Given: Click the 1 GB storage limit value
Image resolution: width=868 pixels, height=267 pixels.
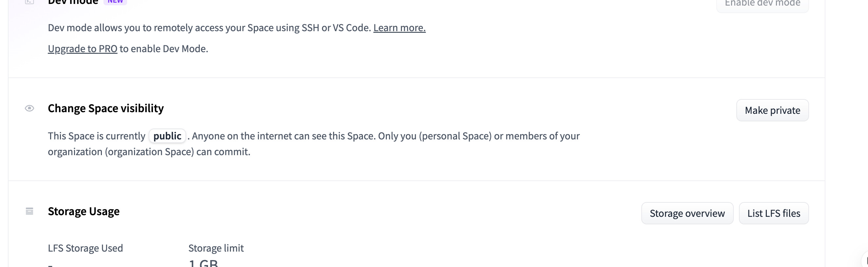Looking at the screenshot, I should tap(203, 263).
